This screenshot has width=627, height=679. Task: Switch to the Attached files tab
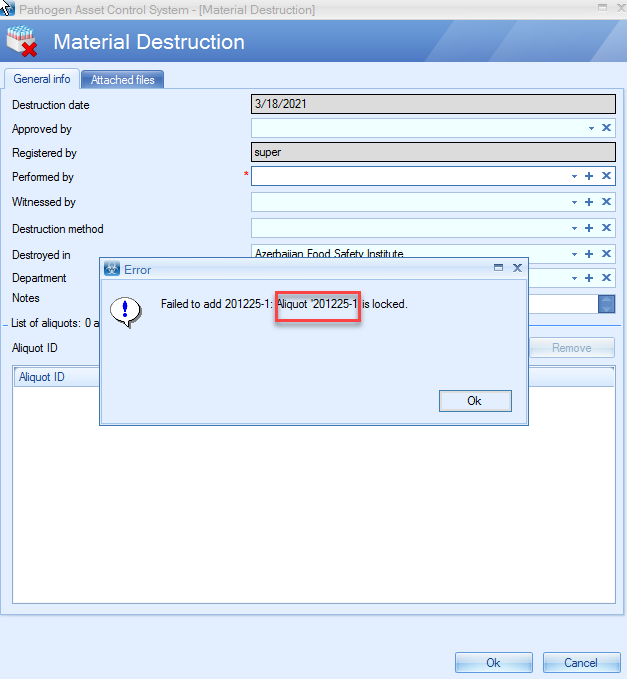click(x=123, y=80)
